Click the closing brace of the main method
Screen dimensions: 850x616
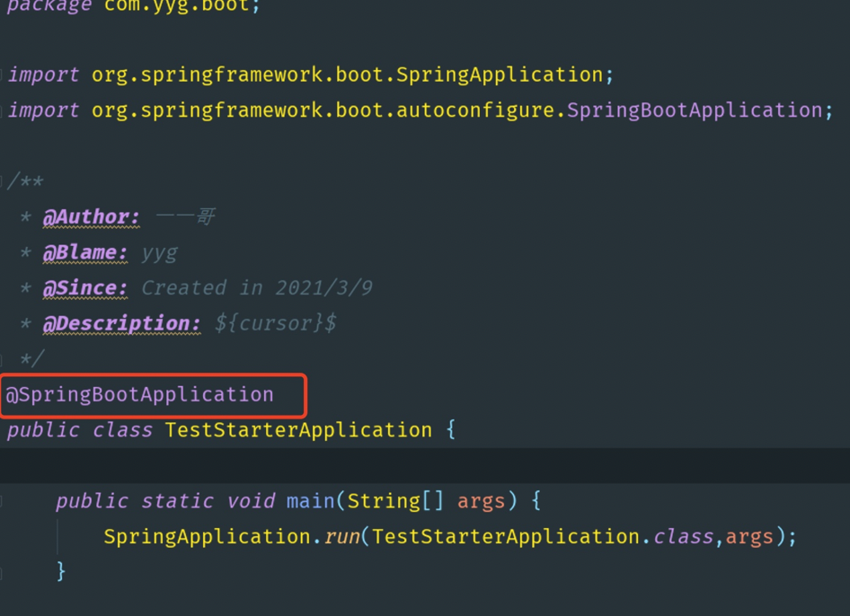point(61,572)
